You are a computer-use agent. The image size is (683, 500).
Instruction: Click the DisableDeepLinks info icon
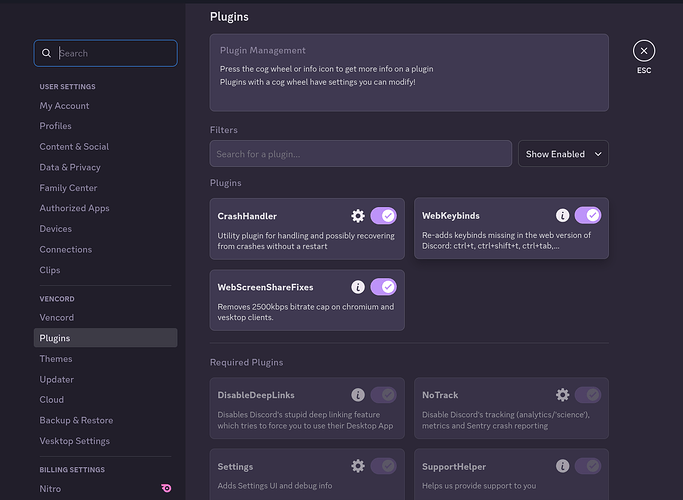pos(358,395)
